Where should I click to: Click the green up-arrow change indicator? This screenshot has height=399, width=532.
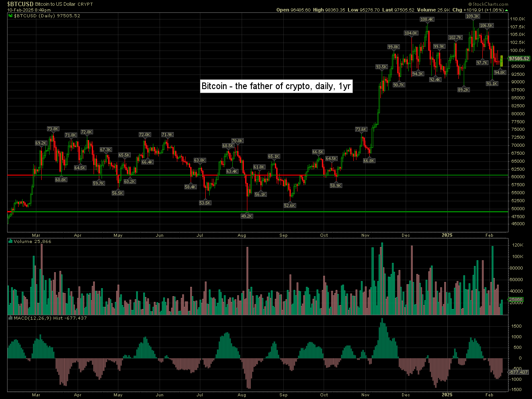(507, 10)
